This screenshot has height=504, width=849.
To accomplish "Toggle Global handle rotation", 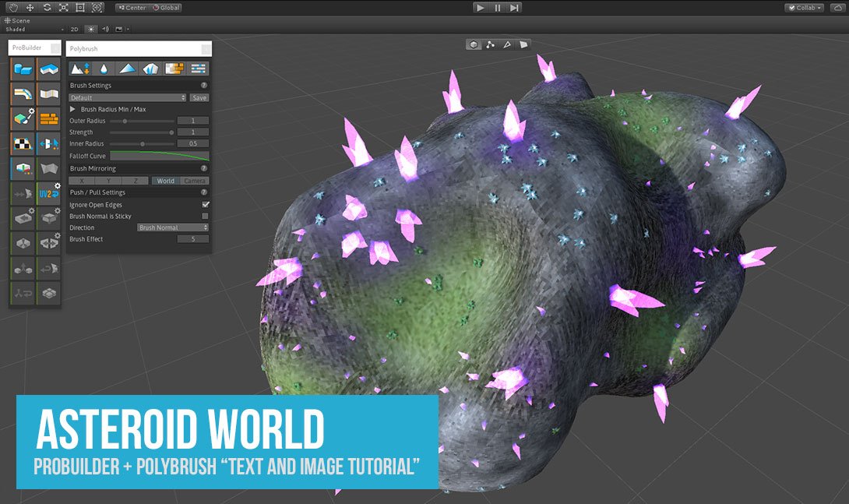I will (166, 8).
